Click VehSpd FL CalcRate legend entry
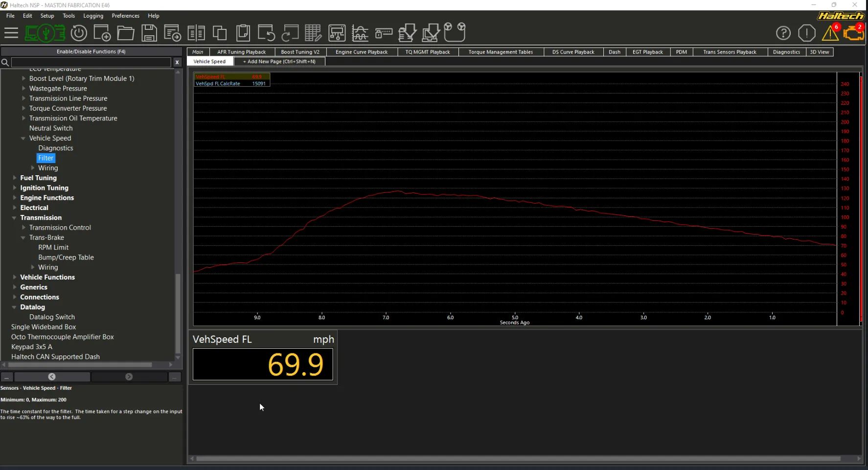Viewport: 868px width, 470px height. pos(231,84)
